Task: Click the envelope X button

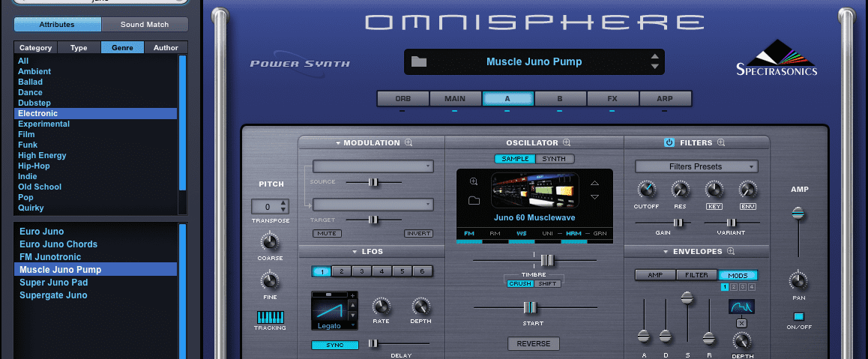Action: [x=741, y=323]
